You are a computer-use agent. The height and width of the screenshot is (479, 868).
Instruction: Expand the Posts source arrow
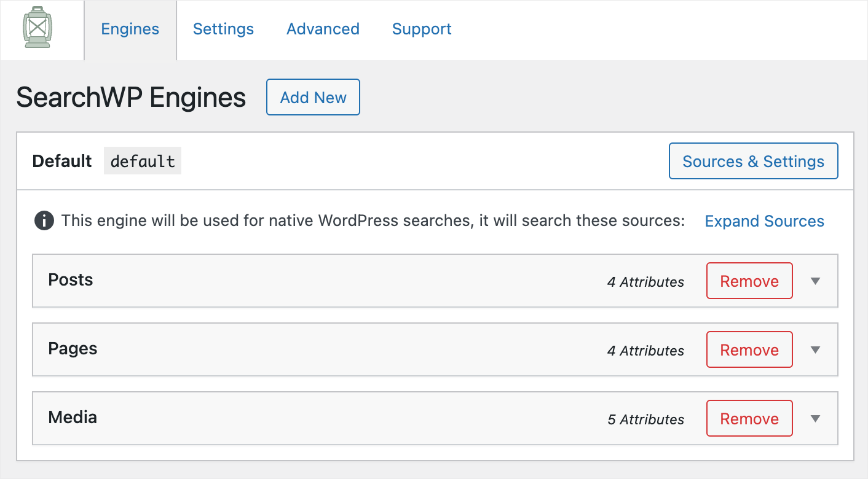pyautogui.click(x=816, y=281)
